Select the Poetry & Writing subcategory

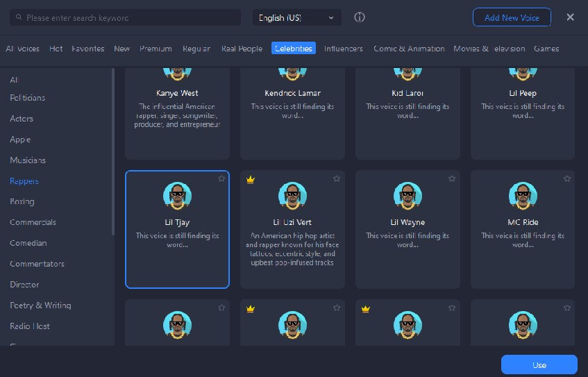pos(40,305)
